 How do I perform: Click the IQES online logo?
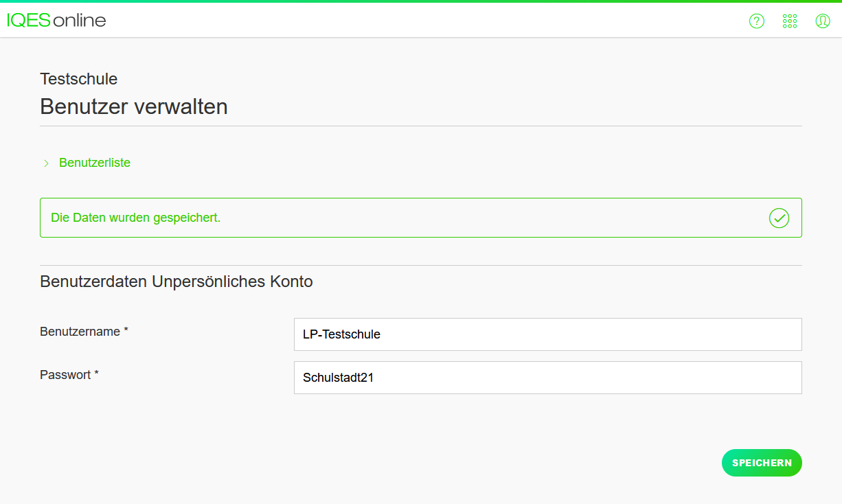pos(57,21)
